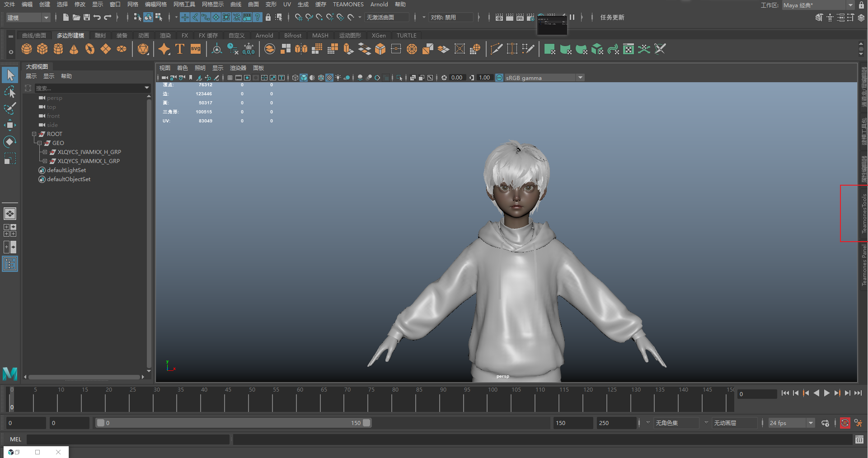Switch to the 渲染 shelf tab

[x=165, y=35]
